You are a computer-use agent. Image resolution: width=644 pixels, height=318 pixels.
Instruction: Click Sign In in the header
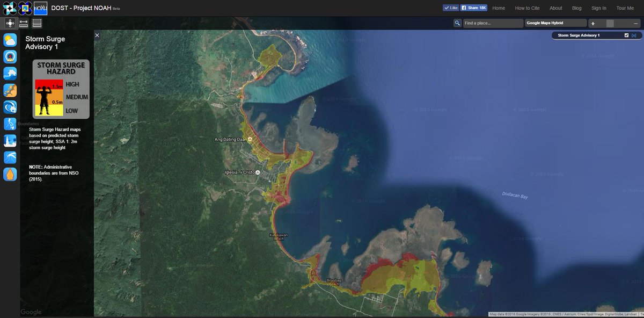(599, 8)
